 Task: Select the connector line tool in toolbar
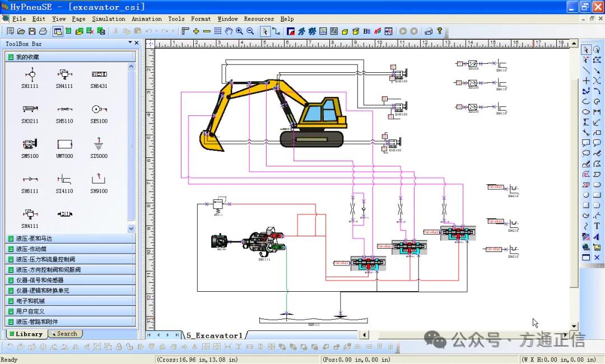click(x=276, y=31)
